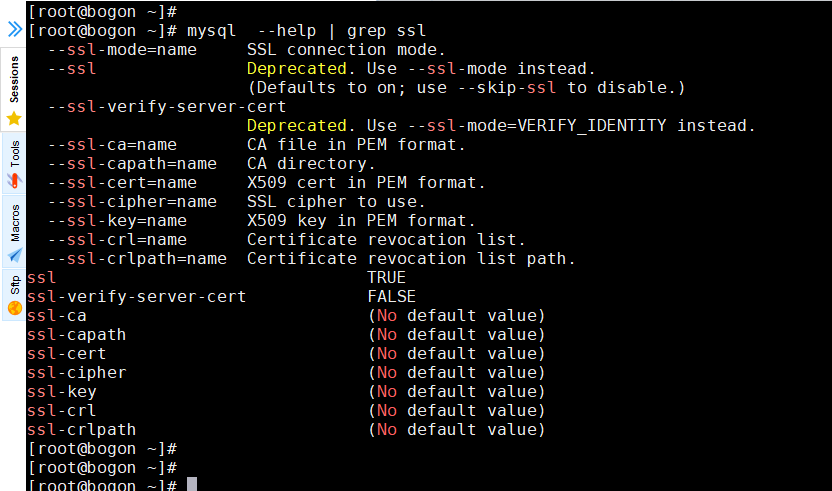The image size is (832, 491).
Task: Click the '--ssl-cipher=name' option text
Action: pos(132,202)
